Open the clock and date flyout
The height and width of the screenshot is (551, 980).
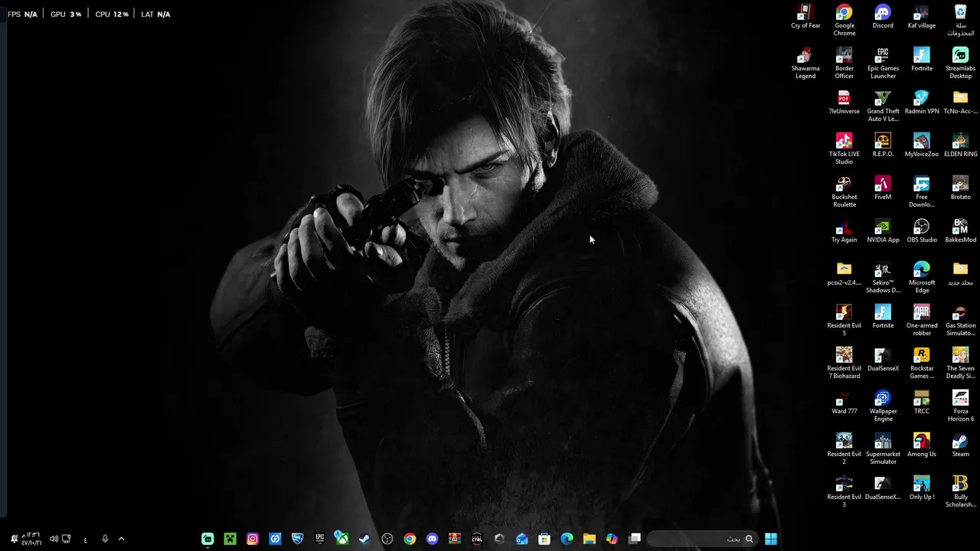point(31,539)
